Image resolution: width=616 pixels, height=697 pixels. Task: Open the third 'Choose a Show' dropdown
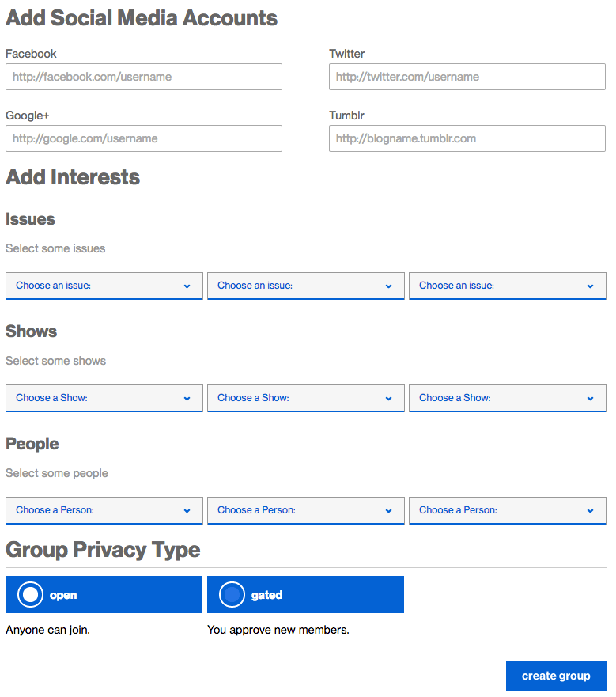tap(507, 398)
